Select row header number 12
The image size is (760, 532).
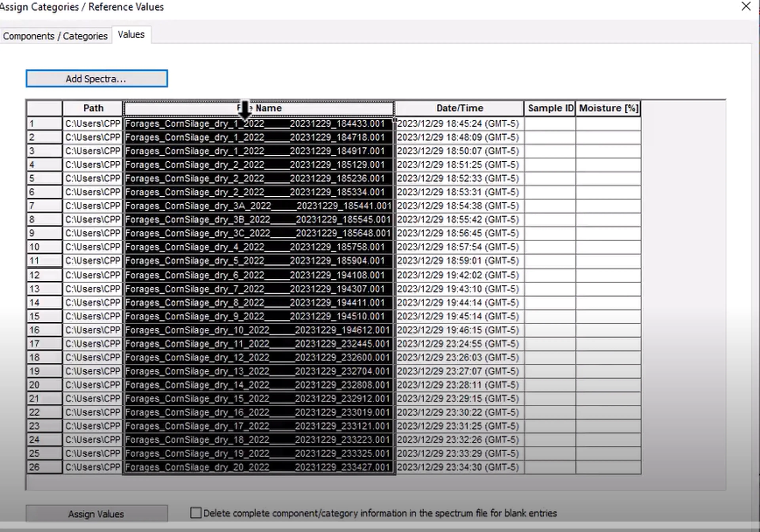tap(44, 275)
